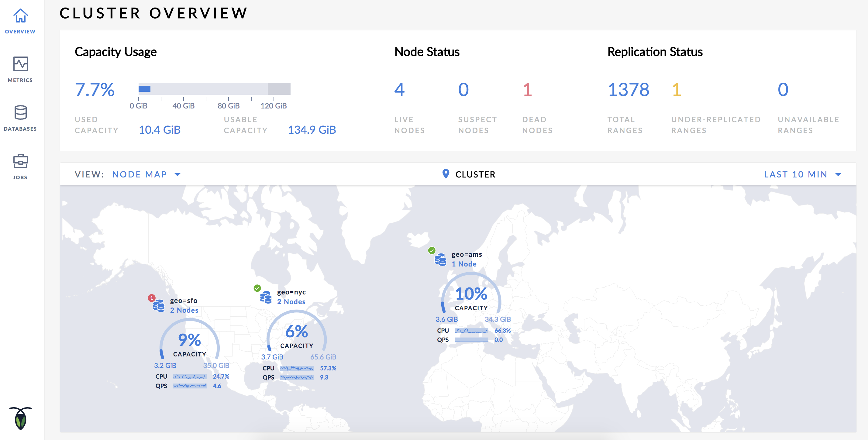This screenshot has height=440, width=868.
Task: Select the geo=sfo node cluster marker
Action: [x=158, y=307]
